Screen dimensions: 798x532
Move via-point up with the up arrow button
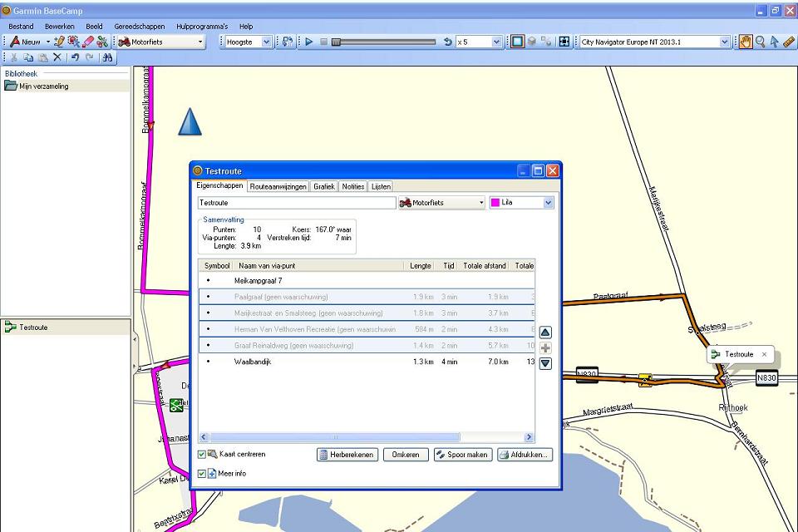click(545, 332)
